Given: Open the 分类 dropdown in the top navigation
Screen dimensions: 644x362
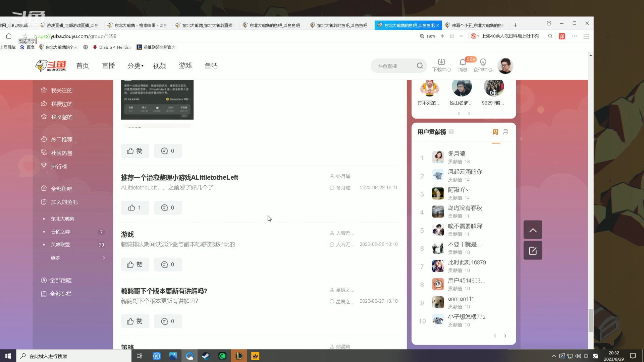Looking at the screenshot, I should [135, 65].
